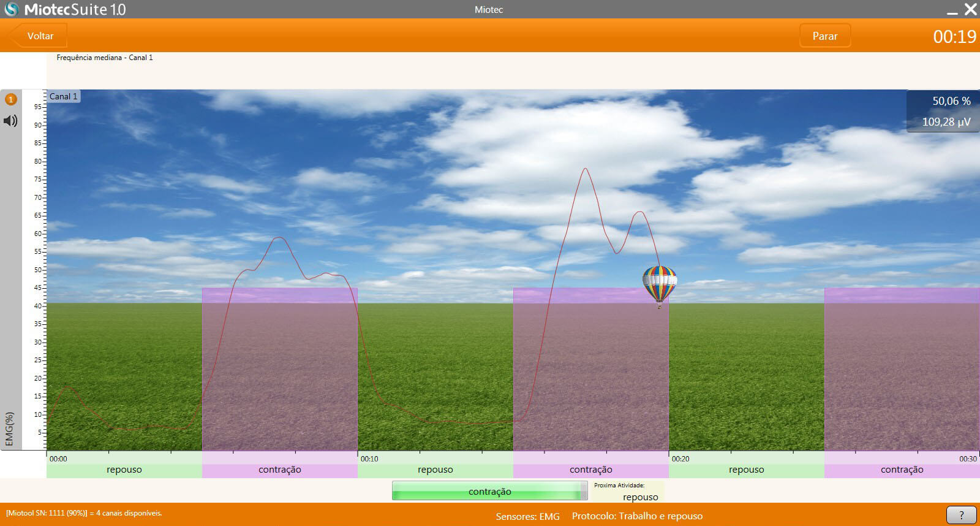Click the 00:00 time marker

[x=58, y=459]
